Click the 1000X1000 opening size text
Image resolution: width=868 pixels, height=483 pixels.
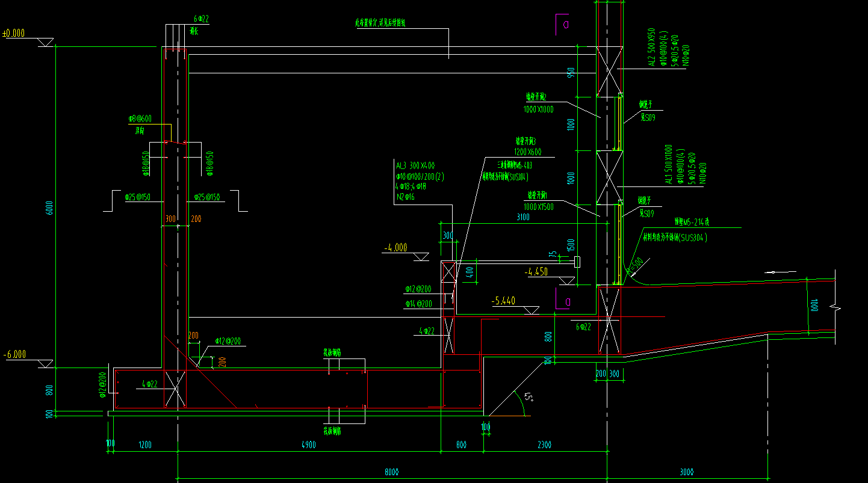tap(539, 109)
